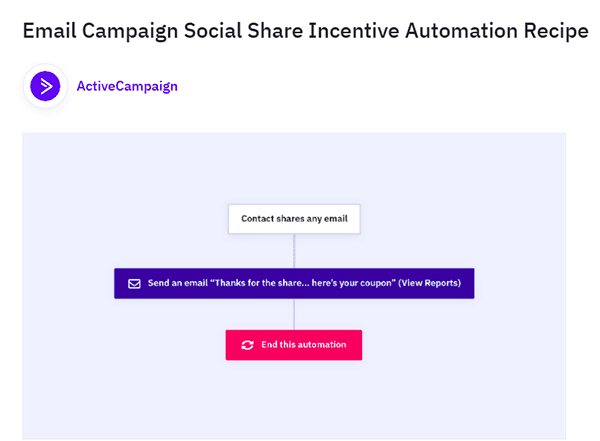Viewport: 600px width, 441px height.
Task: Click blank canvas area below End button
Action: (x=293, y=400)
